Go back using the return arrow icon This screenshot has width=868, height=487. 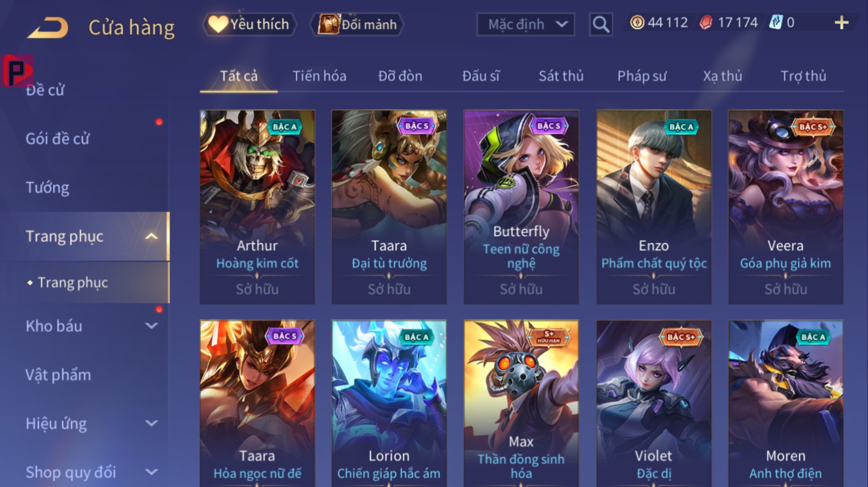48,27
